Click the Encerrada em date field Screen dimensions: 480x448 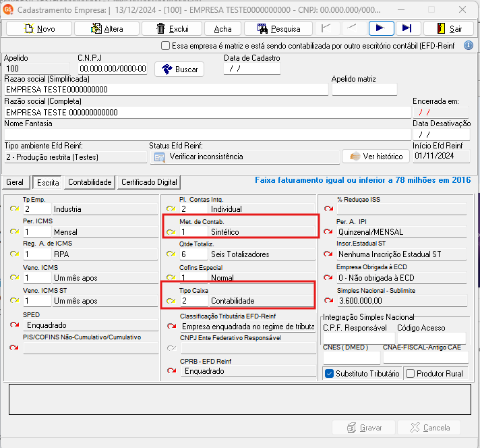pyautogui.click(x=441, y=113)
